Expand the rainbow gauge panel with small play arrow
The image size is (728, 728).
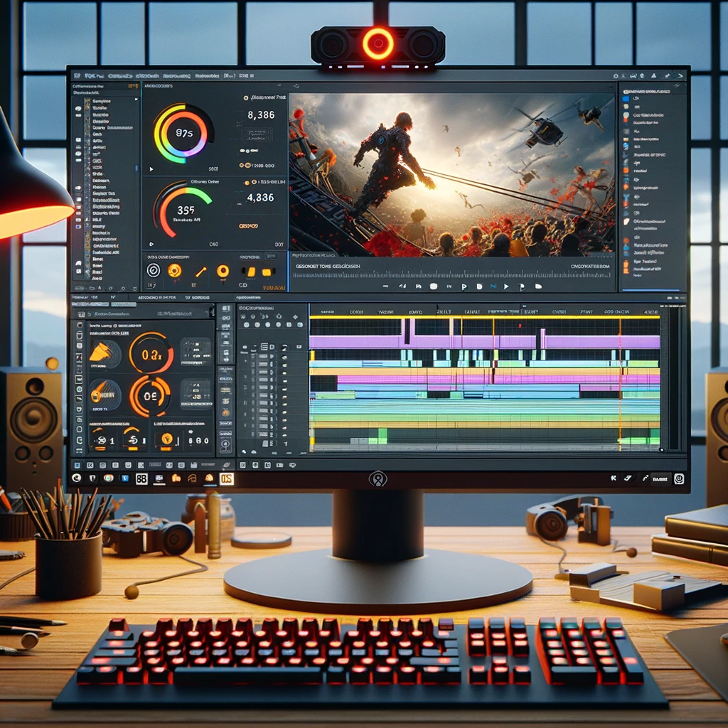pyautogui.click(x=151, y=169)
